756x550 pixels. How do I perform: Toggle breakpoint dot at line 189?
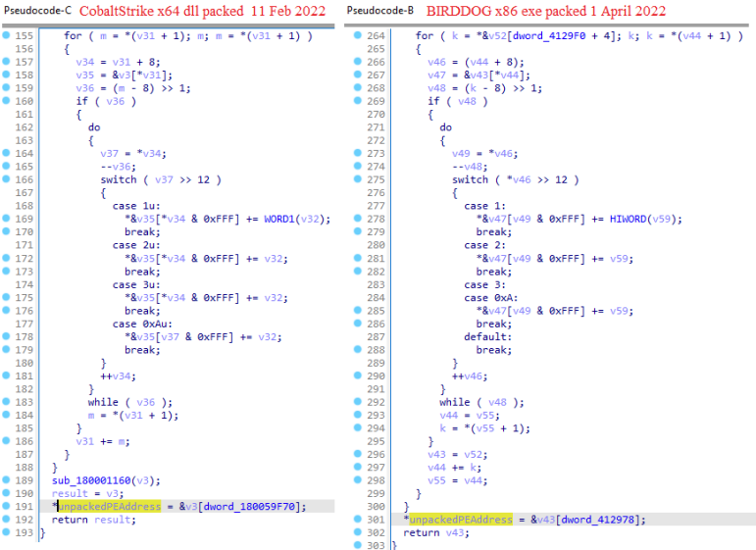(6, 480)
